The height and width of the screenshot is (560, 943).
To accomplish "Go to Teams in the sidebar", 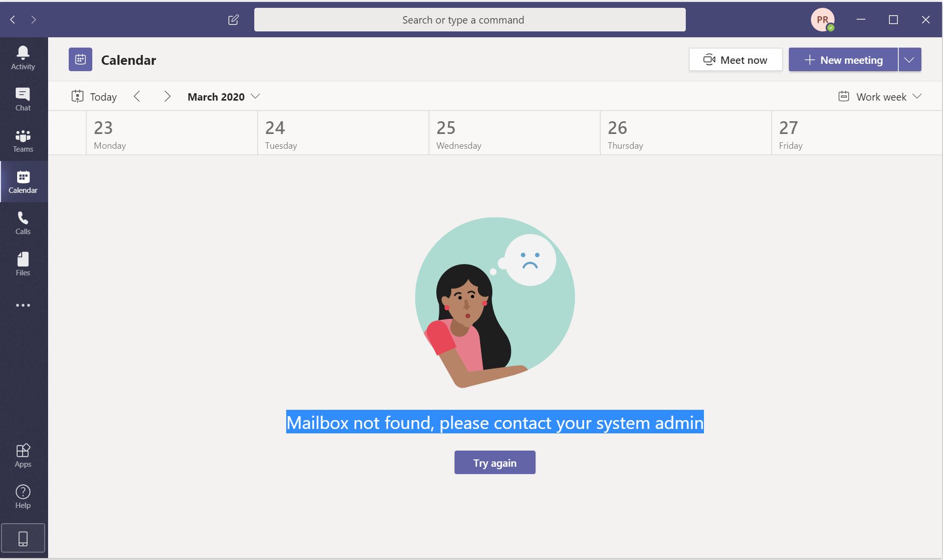I will pyautogui.click(x=23, y=140).
